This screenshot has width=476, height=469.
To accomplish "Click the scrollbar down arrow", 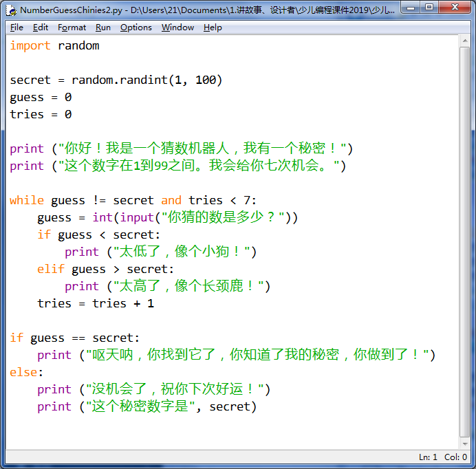I will 464,444.
